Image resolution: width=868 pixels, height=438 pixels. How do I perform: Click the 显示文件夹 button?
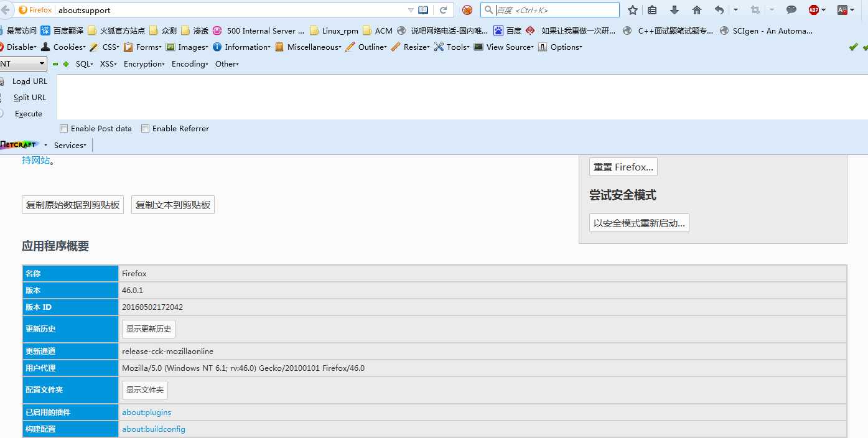coord(145,390)
